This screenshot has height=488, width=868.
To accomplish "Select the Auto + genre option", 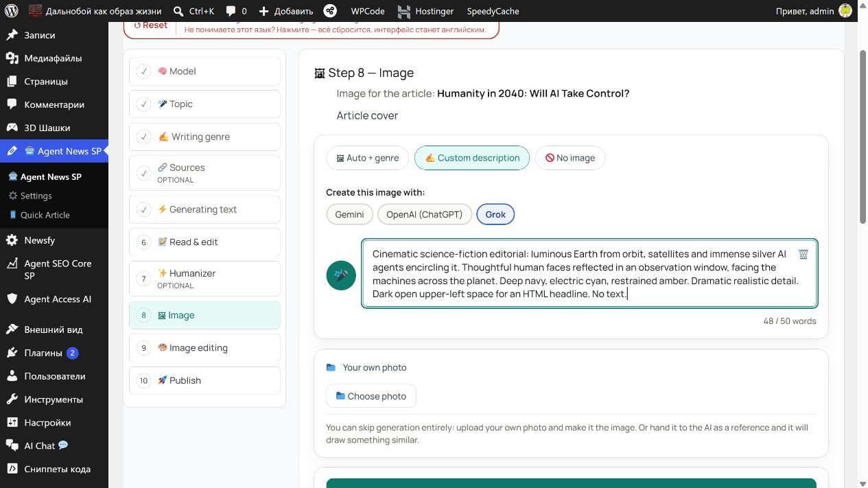I will coord(367,158).
